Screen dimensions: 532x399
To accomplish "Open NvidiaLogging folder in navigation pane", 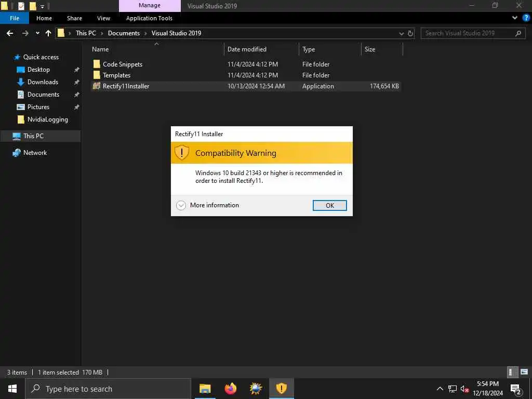I will [47, 119].
